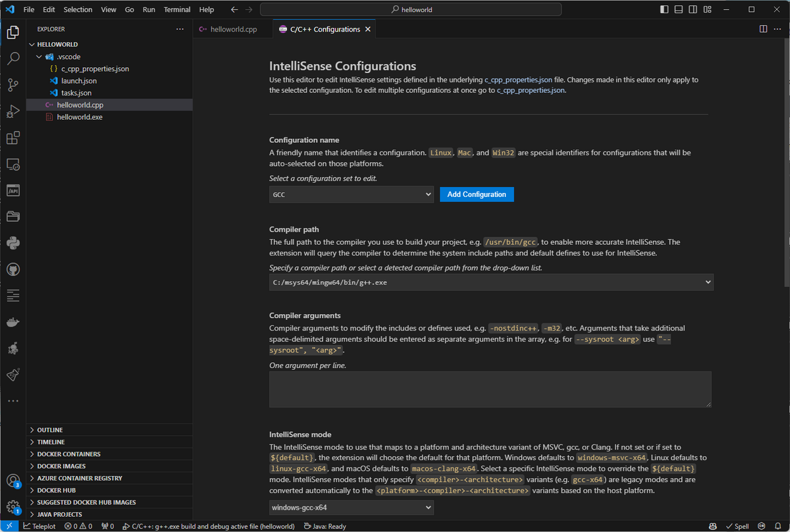The height and width of the screenshot is (532, 790).
Task: Open the IntelliSense mode windows-gcc-x64 dropdown
Action: pos(352,507)
